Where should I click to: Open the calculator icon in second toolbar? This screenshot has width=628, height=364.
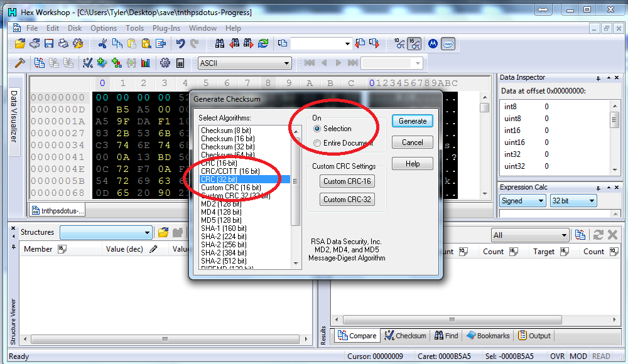click(180, 63)
